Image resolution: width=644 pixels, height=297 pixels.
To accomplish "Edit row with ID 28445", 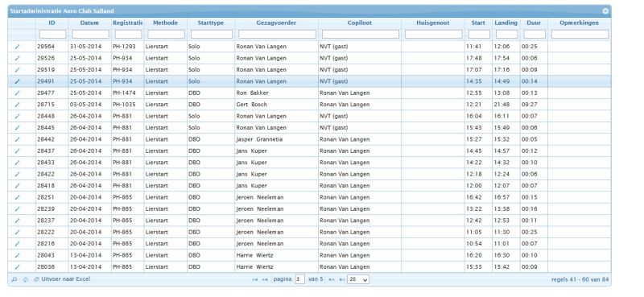I will tap(17, 128).
